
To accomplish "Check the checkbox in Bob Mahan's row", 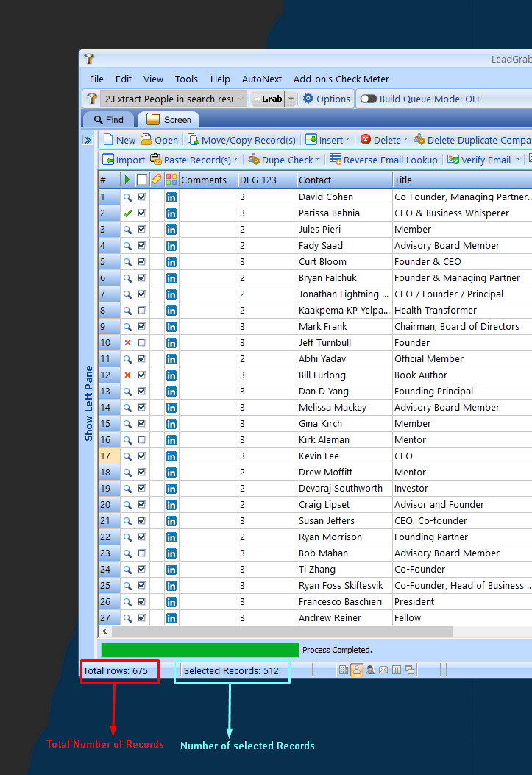I will tap(142, 553).
